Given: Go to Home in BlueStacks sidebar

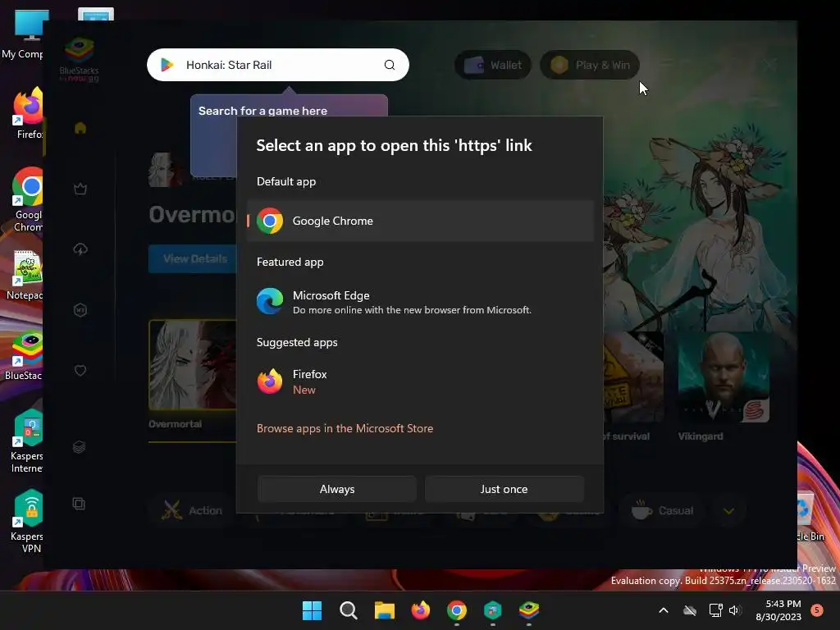Looking at the screenshot, I should (80, 128).
